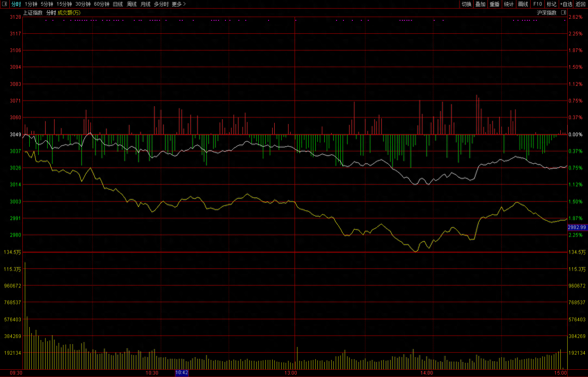Click the 成交额(万) indicator label
The image size is (588, 377).
69,13
